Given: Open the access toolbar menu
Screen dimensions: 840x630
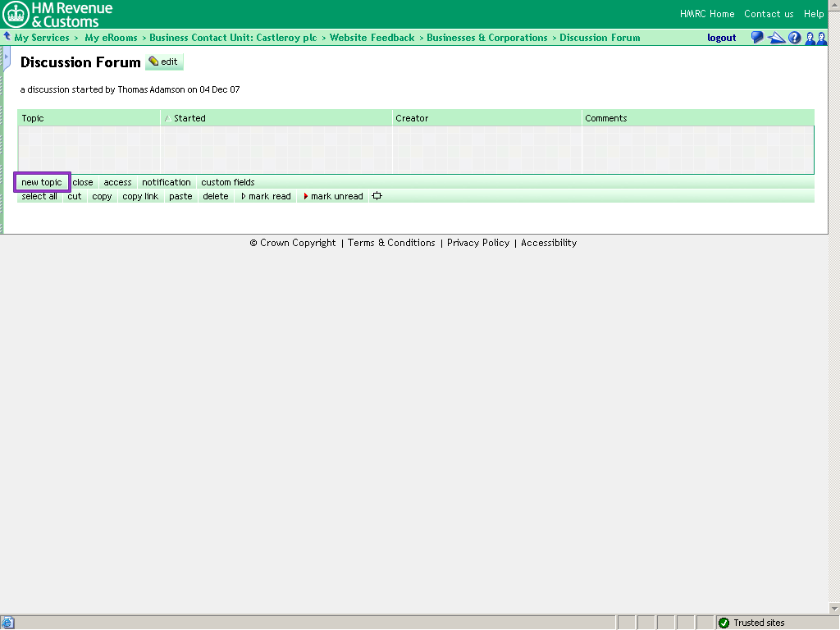Looking at the screenshot, I should coord(116,182).
